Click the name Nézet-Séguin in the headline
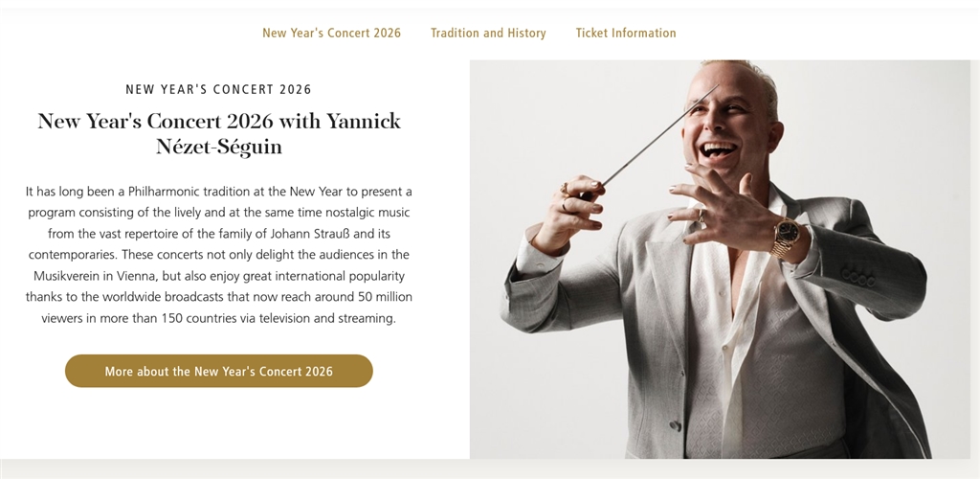980x479 pixels. (x=219, y=148)
